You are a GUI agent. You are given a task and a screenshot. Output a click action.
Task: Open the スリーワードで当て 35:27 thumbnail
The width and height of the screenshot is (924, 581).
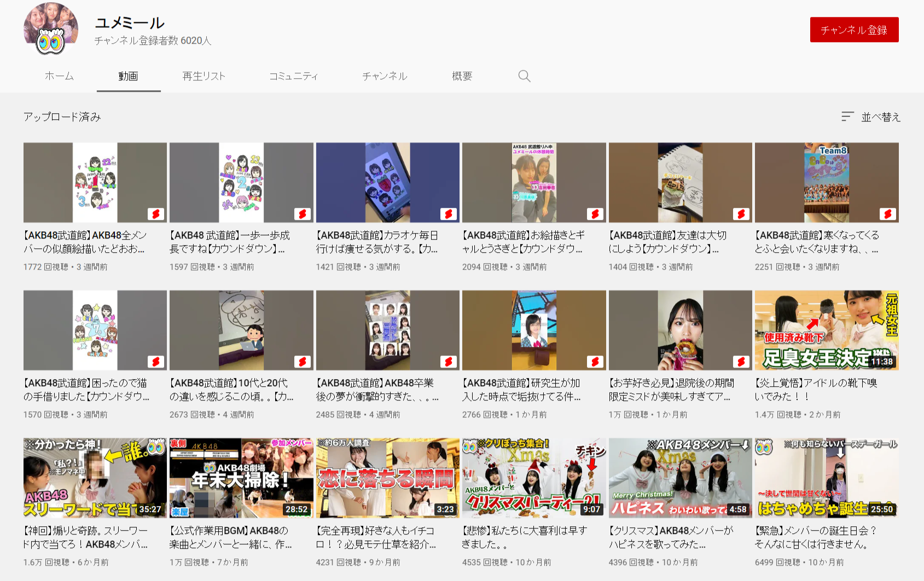coord(95,478)
